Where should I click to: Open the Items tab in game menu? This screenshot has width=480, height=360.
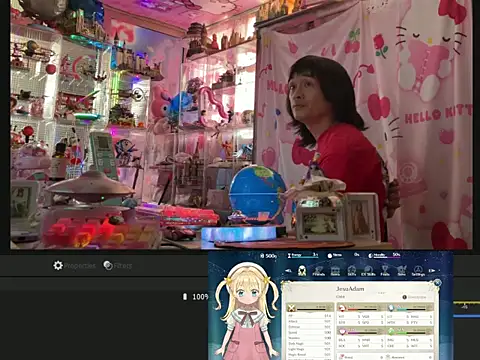tap(335, 271)
